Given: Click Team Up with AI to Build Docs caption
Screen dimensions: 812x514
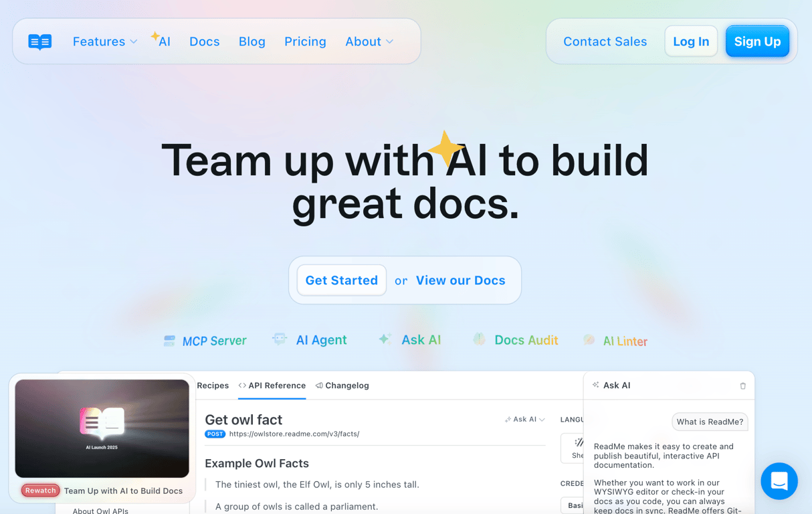Looking at the screenshot, I should click(123, 491).
